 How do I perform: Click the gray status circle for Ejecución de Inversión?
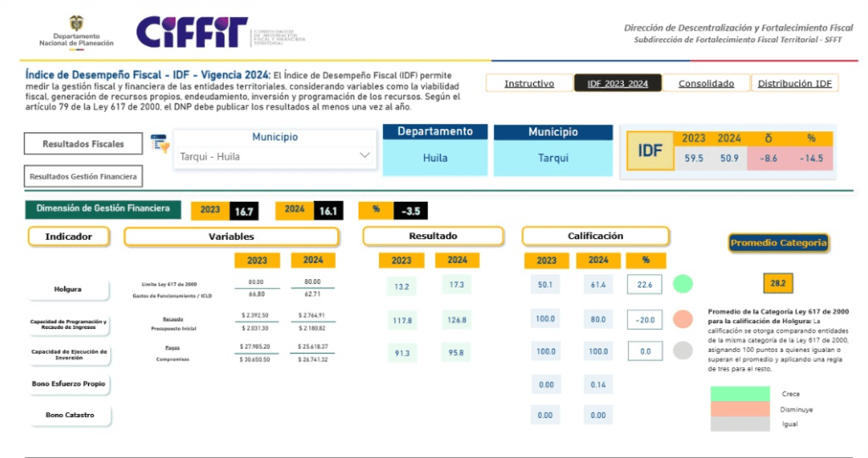pos(683,351)
